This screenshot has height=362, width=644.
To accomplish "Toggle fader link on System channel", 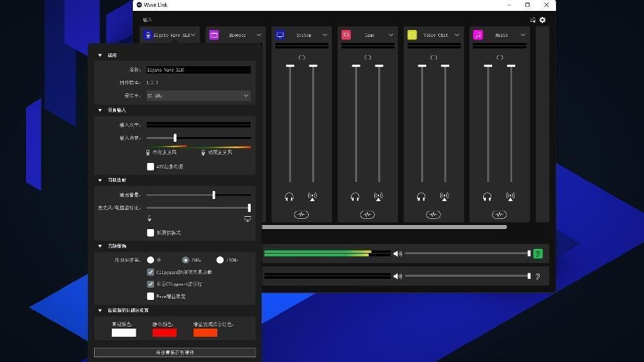I will click(x=302, y=57).
